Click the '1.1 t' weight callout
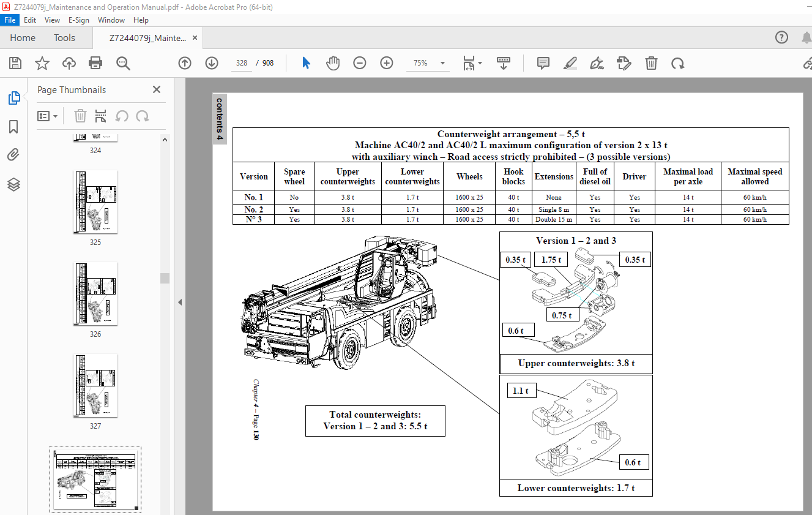This screenshot has height=515, width=812. [x=521, y=390]
